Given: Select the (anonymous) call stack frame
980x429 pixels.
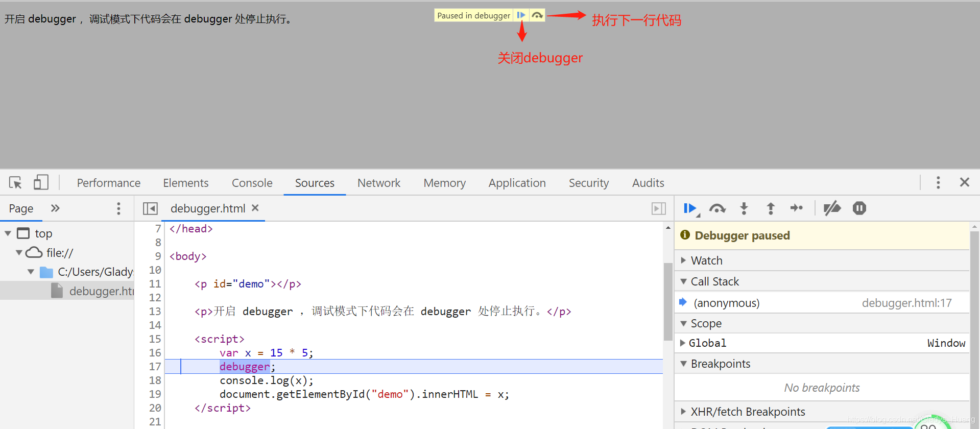Looking at the screenshot, I should (727, 303).
